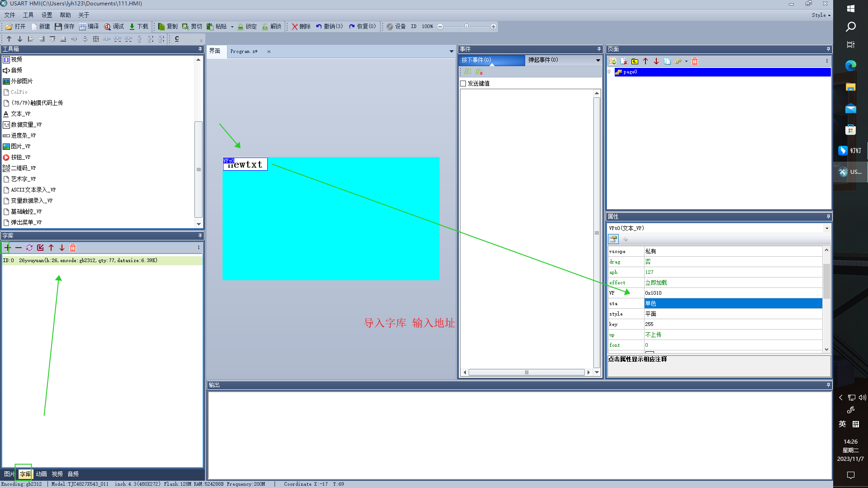Switch to the 按下事件(0) tab

pos(492,60)
